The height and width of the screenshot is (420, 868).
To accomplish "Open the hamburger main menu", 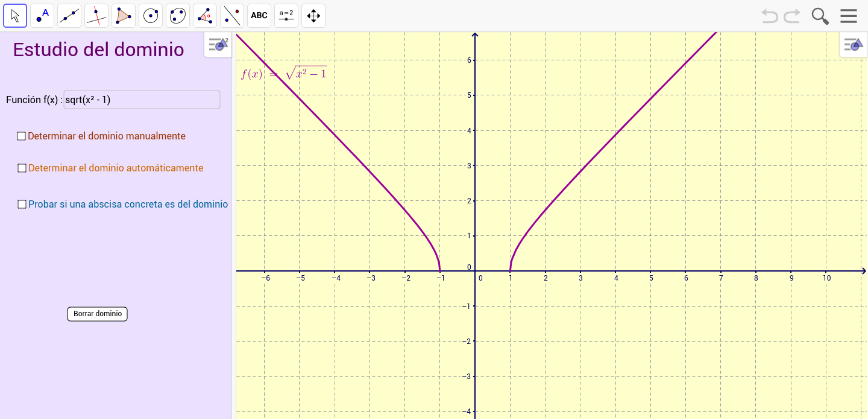I will click(849, 16).
